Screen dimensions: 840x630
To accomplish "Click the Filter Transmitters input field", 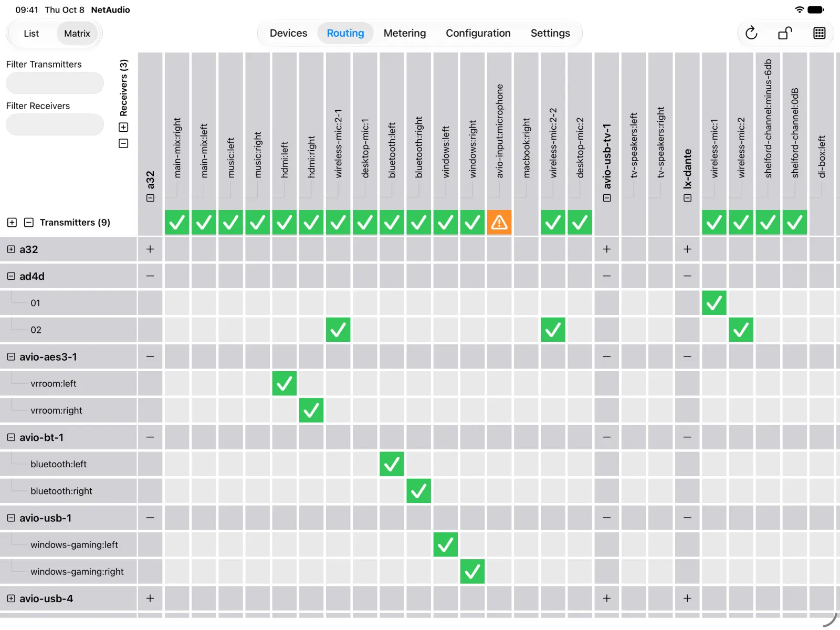I will click(x=55, y=83).
